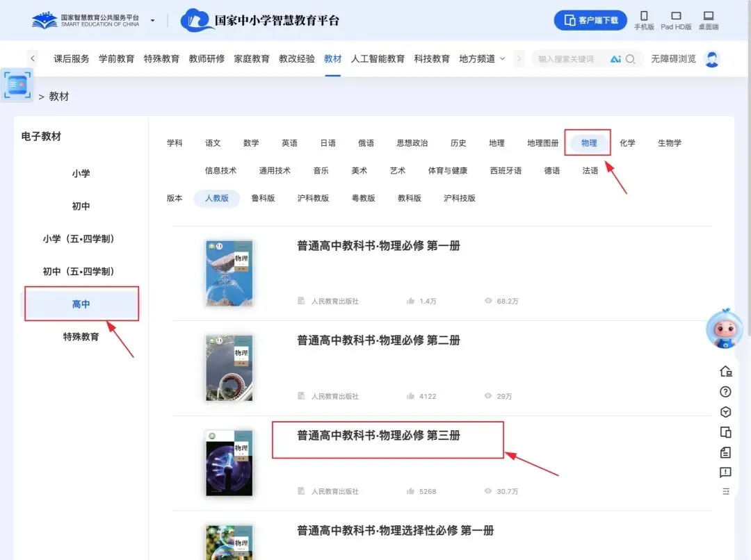The image size is (751, 560).
Task: Click the AI search icon
Action: click(x=615, y=59)
